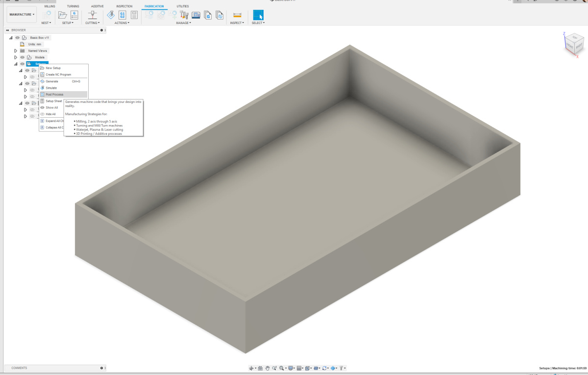This screenshot has width=588, height=375.
Task: Open Display Settings monitor icon
Action: 291,368
